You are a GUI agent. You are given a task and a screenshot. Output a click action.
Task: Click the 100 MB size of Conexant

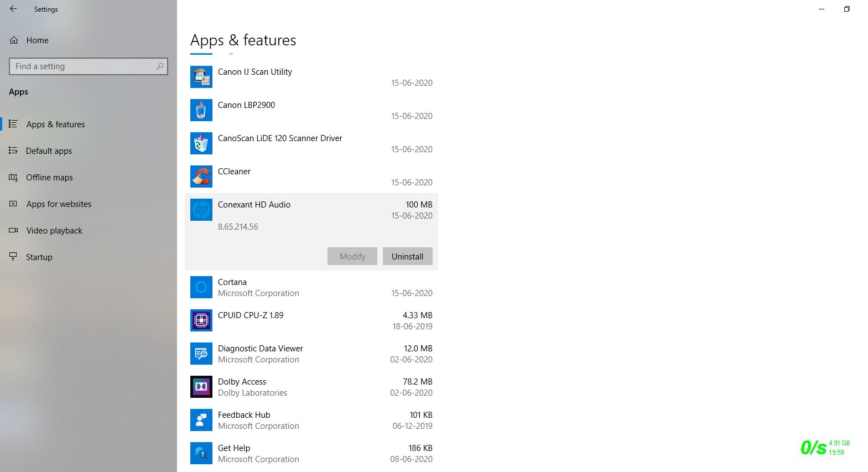(x=419, y=205)
